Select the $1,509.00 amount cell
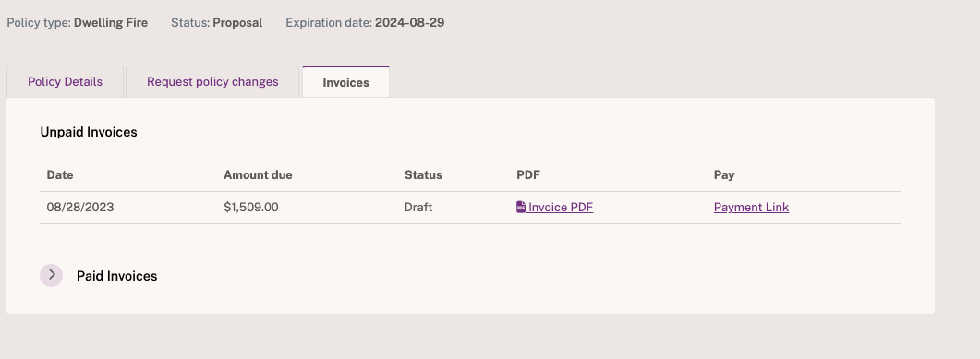The image size is (980, 359). [x=251, y=208]
